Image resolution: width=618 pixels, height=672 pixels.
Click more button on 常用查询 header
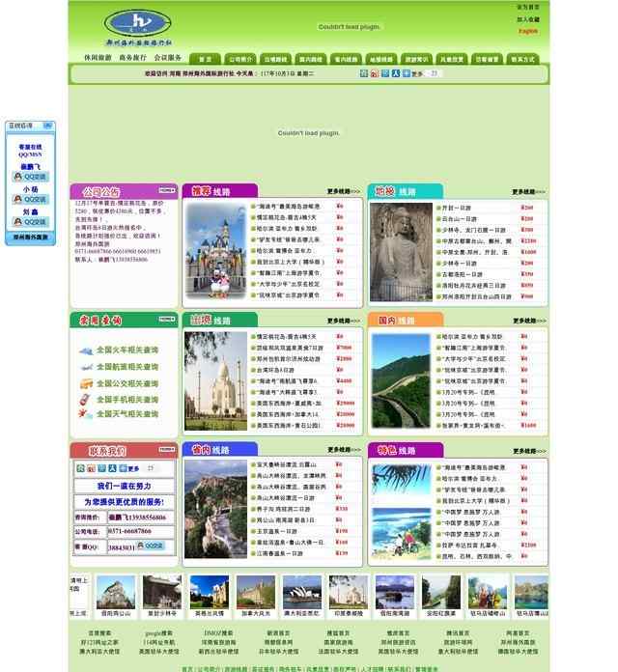tap(167, 319)
